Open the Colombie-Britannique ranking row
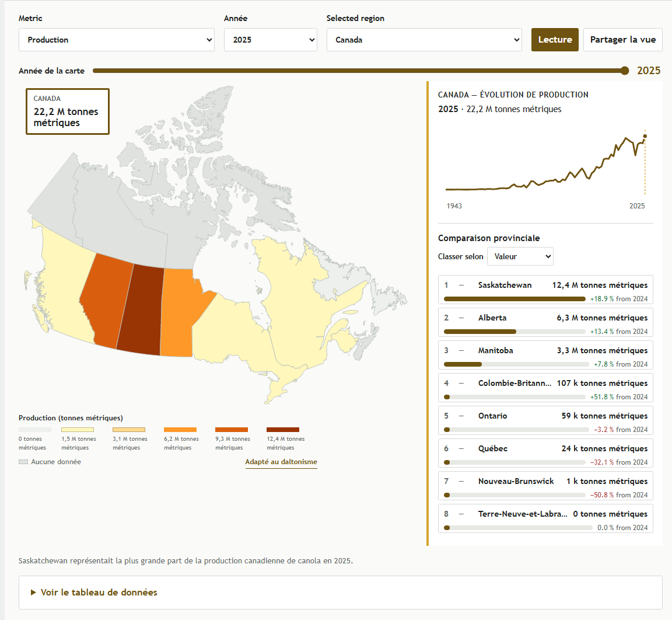Screen dimensions: 672x620 545,388
